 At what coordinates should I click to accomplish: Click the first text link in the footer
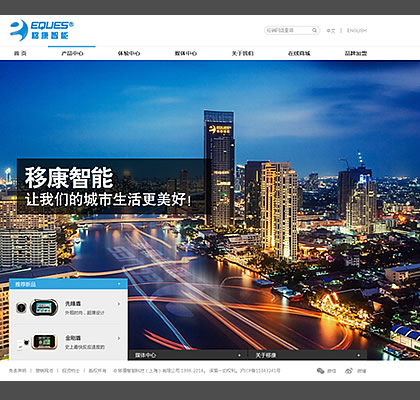[x=17, y=371]
